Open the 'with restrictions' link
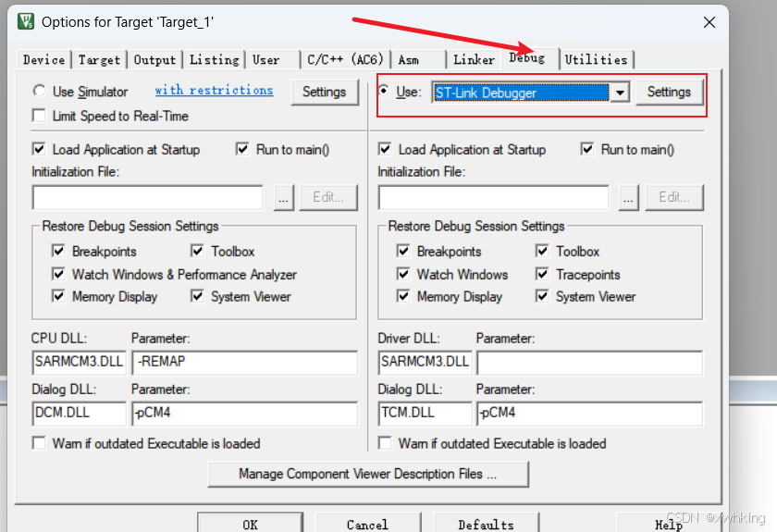This screenshot has width=777, height=532. pyautogui.click(x=214, y=91)
